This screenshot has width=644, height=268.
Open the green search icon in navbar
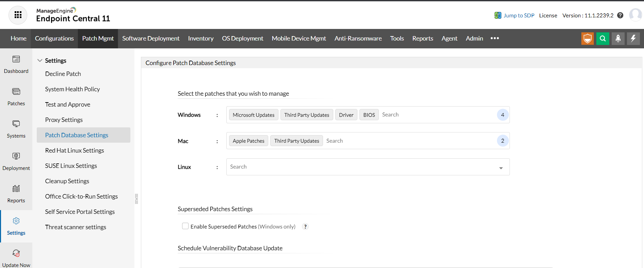[x=602, y=38]
